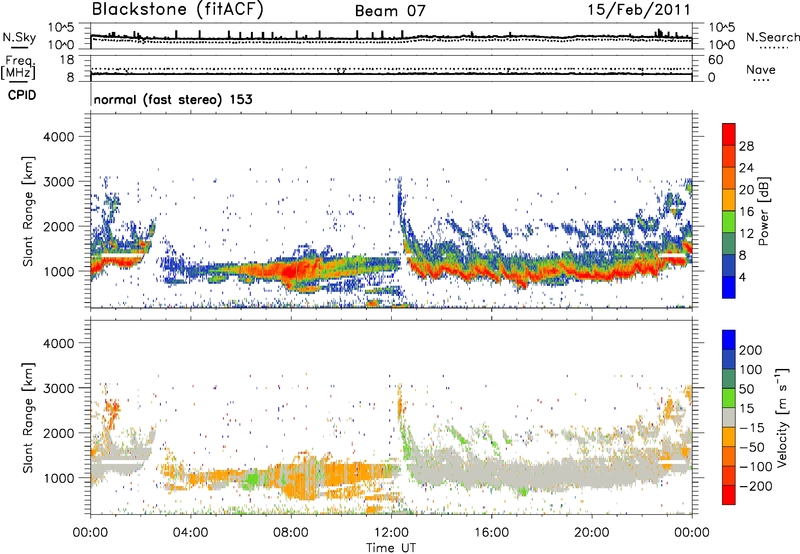Click the "200" label on Velocity color bar
Screen dimensions: 800x554
tap(751, 350)
